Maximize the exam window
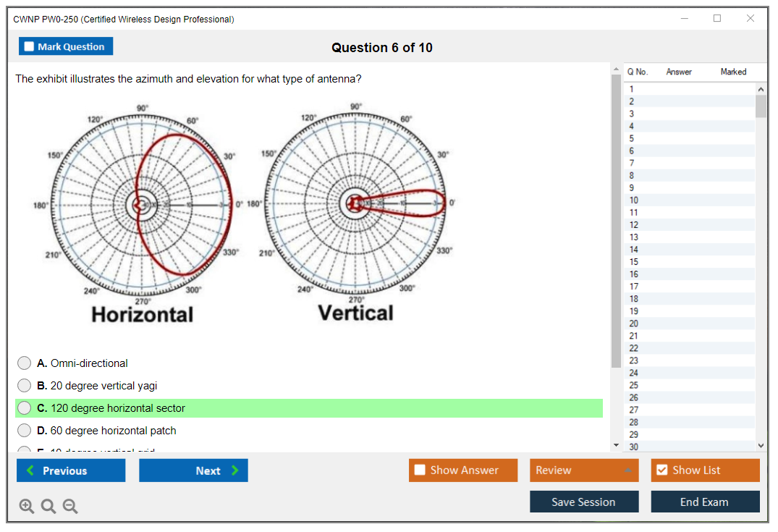The width and height of the screenshot is (778, 532). click(717, 19)
